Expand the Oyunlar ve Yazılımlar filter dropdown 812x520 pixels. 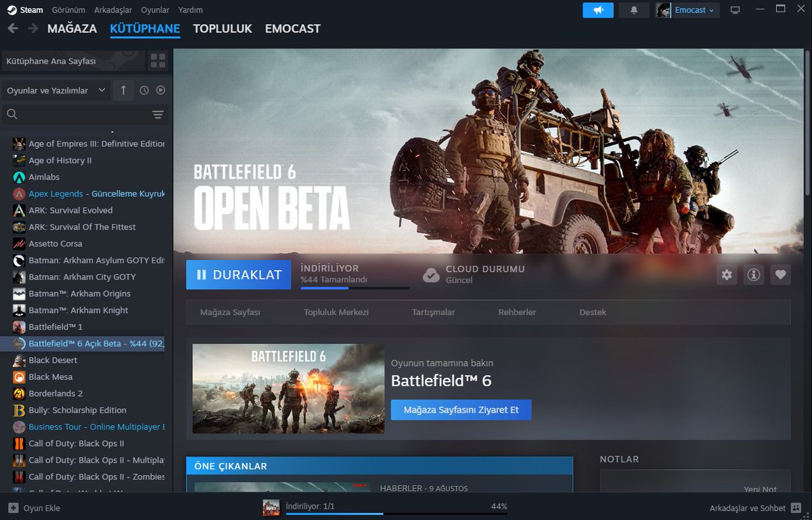tap(56, 90)
